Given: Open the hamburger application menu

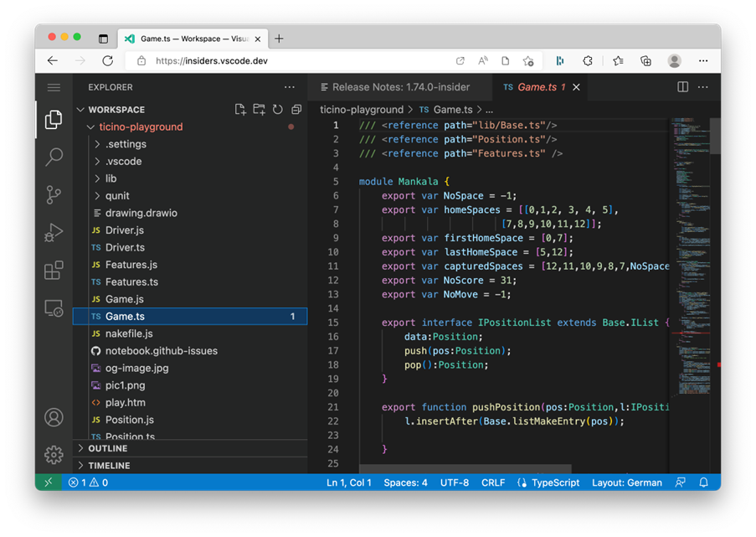Looking at the screenshot, I should 54,87.
